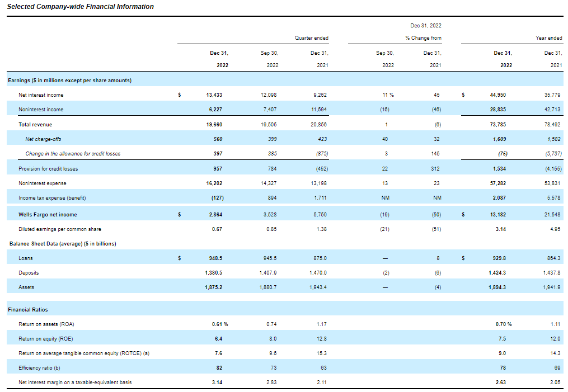Click the "Financial Ratios" section header
The width and height of the screenshot is (568, 392).
pyautogui.click(x=28, y=309)
